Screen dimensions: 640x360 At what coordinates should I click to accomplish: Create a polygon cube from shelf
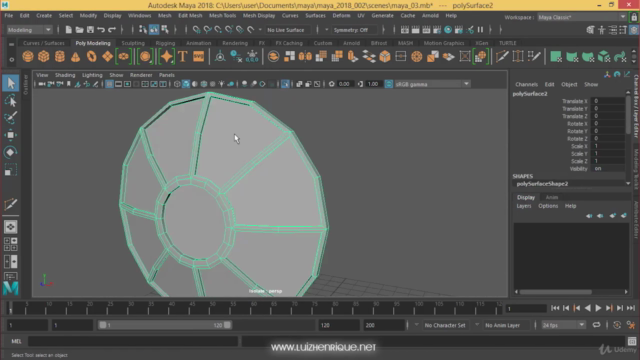[44, 56]
